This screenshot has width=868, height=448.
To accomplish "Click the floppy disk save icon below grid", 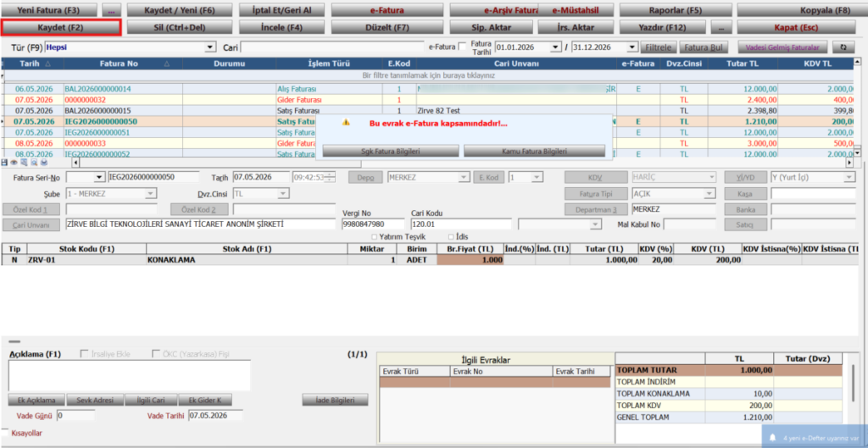I will [x=4, y=163].
